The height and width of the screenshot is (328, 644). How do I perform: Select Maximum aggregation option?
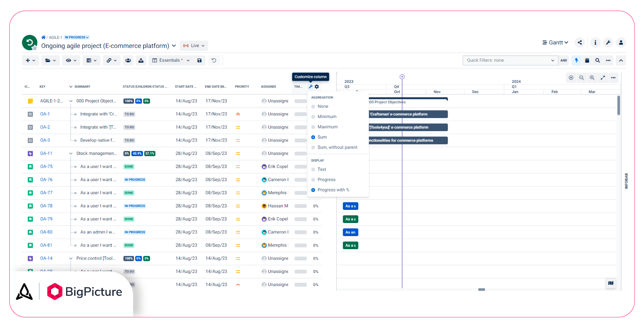[324, 127]
